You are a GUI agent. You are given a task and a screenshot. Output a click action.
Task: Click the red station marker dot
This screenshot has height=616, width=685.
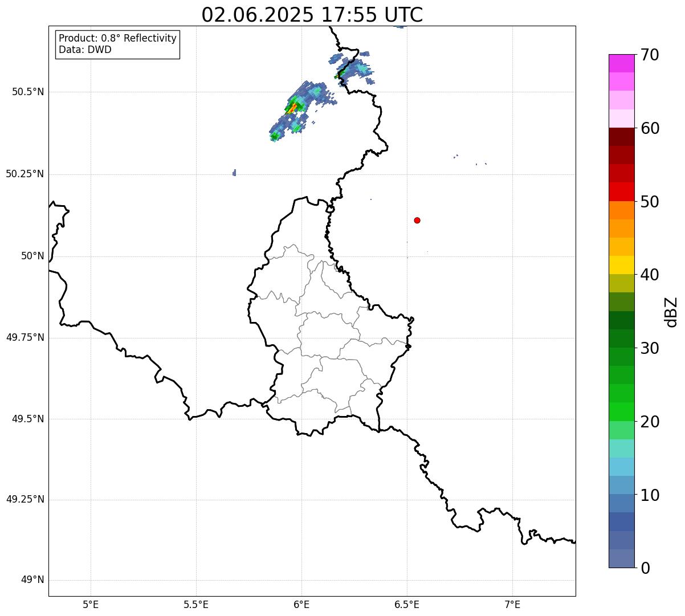tap(417, 220)
